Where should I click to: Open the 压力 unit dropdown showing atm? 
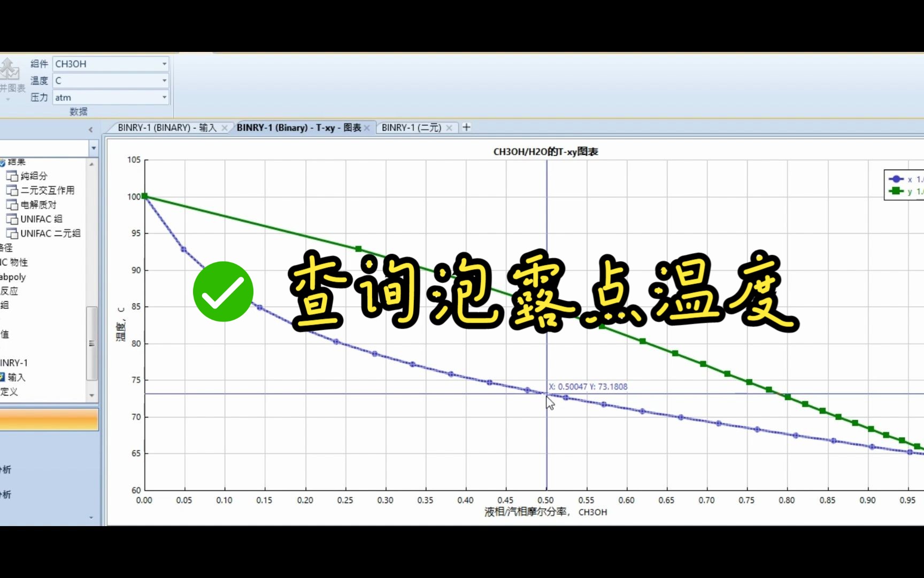pyautogui.click(x=111, y=97)
